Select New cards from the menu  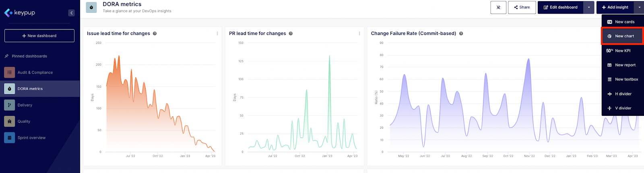(622, 22)
